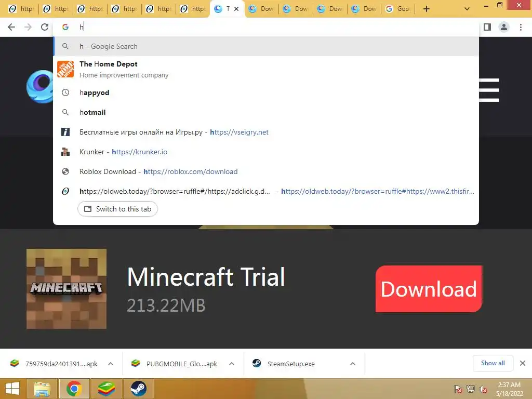This screenshot has height=399, width=532.
Task: Launch BlueStacks from taskbar
Action: pos(107,389)
